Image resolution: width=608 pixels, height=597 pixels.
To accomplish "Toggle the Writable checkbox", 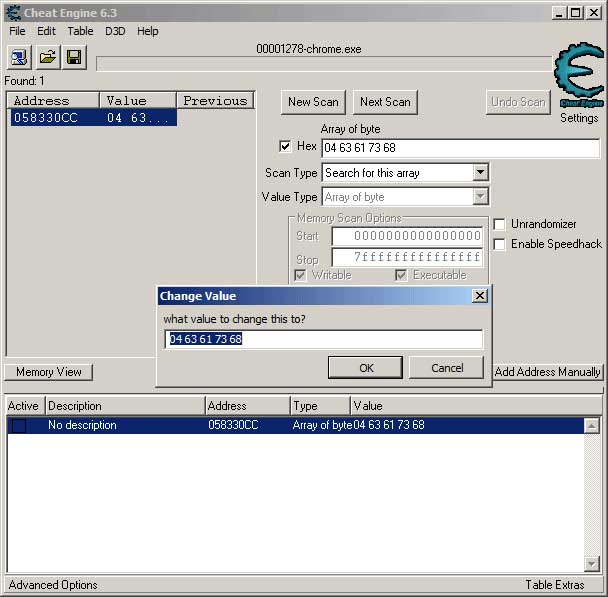I will click(300, 276).
